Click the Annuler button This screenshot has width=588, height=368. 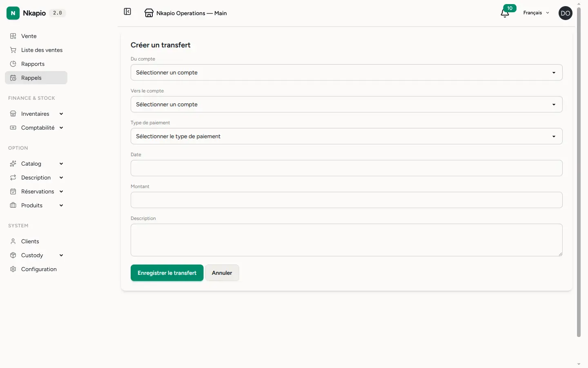[222, 273]
